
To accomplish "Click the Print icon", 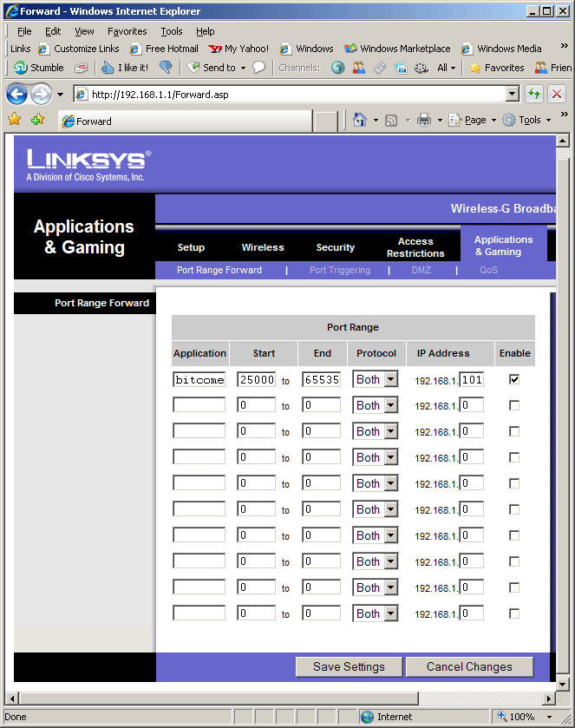I will 424,121.
